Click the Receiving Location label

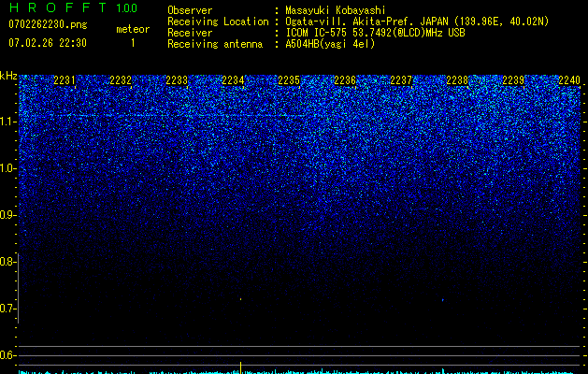pos(218,22)
